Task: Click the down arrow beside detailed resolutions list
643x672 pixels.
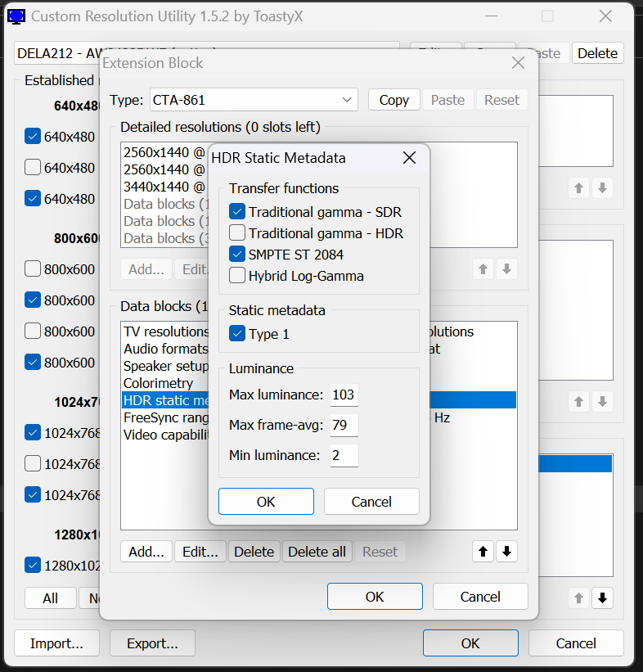Action: click(507, 268)
